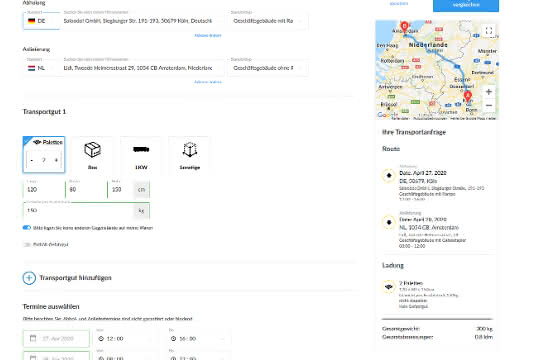Click Anlieferung circle icon in route summary
The width and height of the screenshot is (540, 360).
pyautogui.click(x=389, y=222)
